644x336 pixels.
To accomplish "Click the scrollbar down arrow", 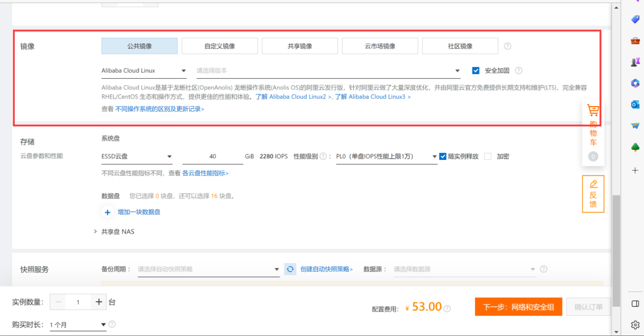I will click(616, 332).
